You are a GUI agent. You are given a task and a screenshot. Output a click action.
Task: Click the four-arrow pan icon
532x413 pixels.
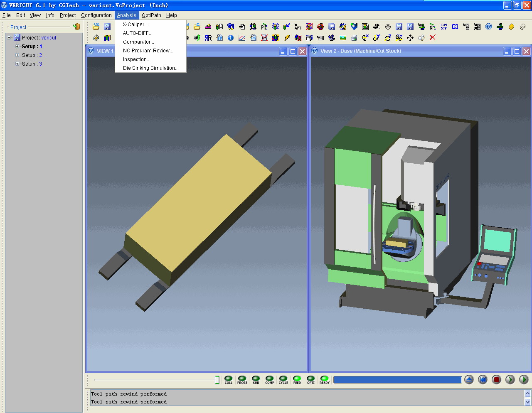(410, 38)
